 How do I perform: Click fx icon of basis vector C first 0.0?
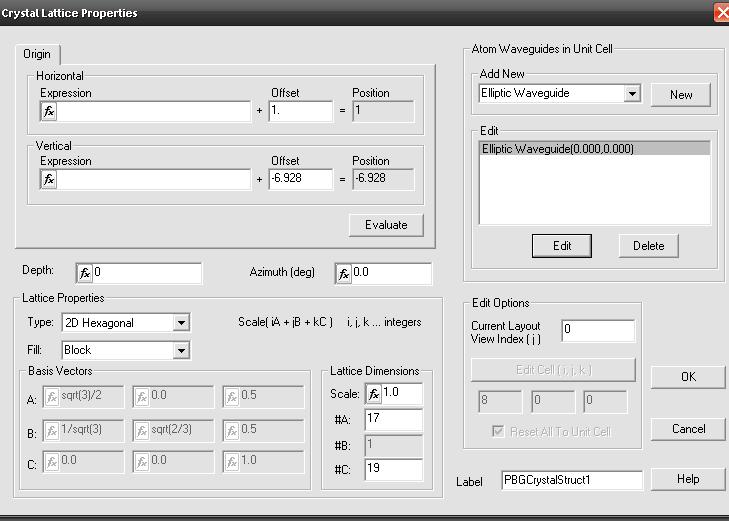pyautogui.click(x=52, y=462)
